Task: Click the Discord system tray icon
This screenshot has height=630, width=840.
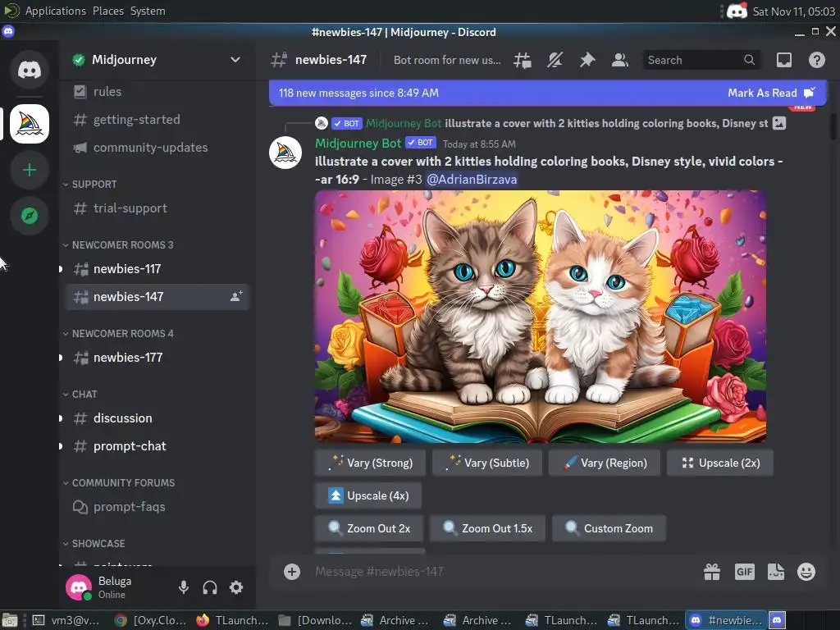Action: pyautogui.click(x=737, y=11)
